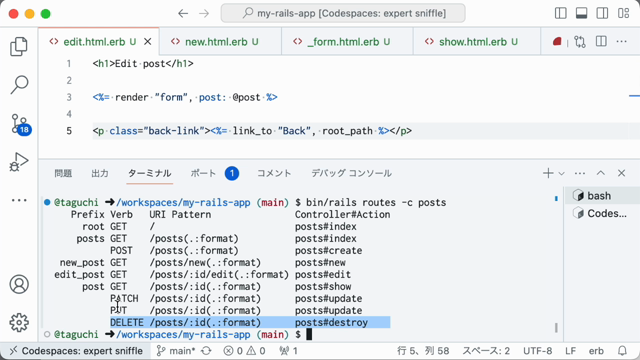Maximize the panel with the chevron up

pos(600,173)
